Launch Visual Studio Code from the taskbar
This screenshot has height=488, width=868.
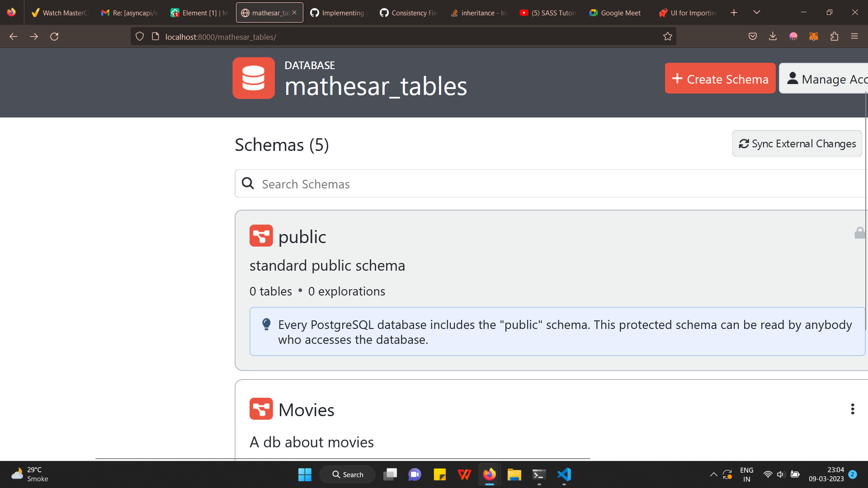[x=563, y=474]
